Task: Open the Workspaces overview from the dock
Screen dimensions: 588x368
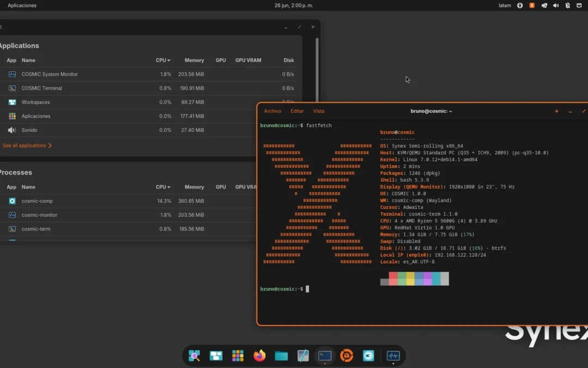Action: [216, 355]
